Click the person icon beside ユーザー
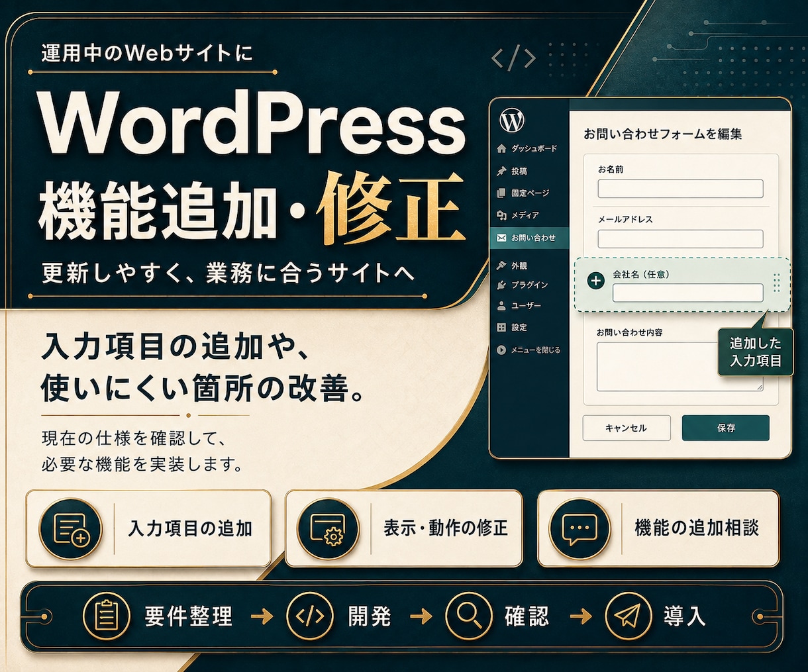 pyautogui.click(x=501, y=306)
